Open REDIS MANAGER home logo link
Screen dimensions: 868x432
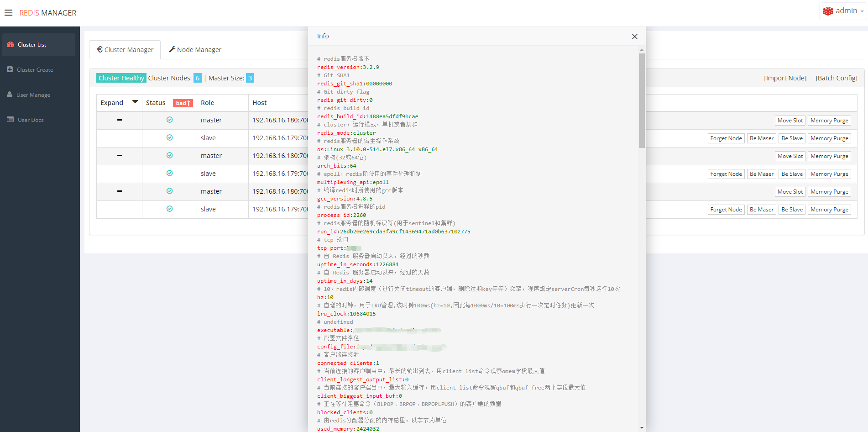point(48,13)
